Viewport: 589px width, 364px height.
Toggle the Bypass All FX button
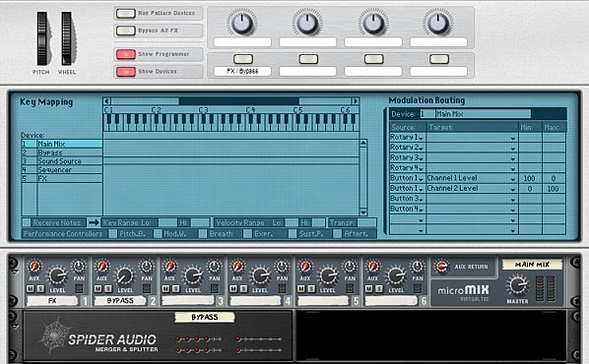click(125, 30)
